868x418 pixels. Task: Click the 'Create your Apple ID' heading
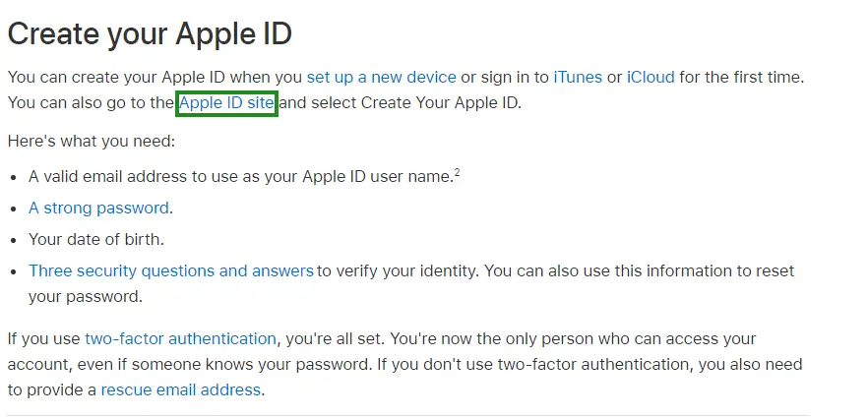(150, 33)
